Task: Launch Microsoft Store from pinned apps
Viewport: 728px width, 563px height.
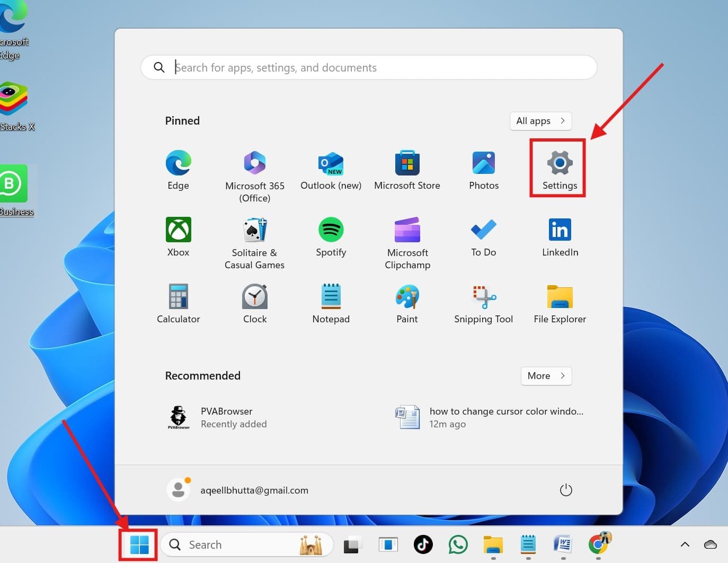Action: [x=407, y=170]
